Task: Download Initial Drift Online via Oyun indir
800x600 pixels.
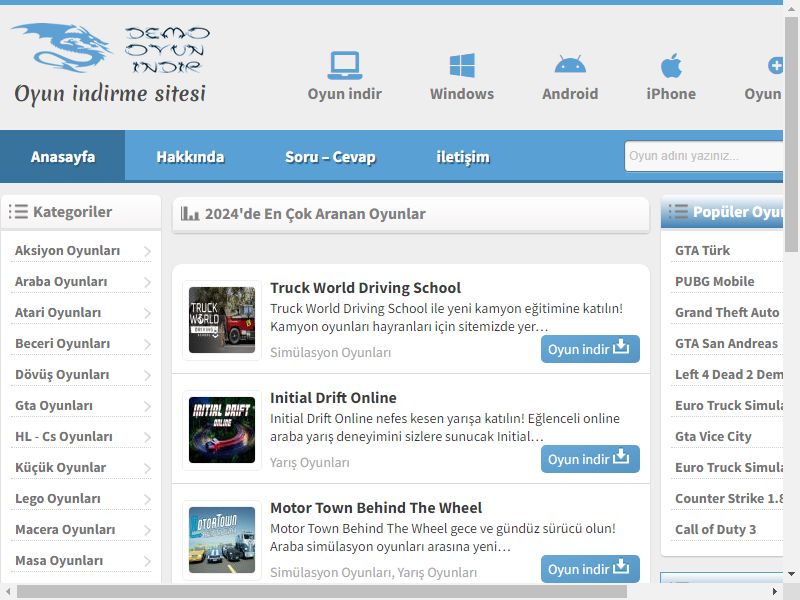Action: [x=590, y=459]
